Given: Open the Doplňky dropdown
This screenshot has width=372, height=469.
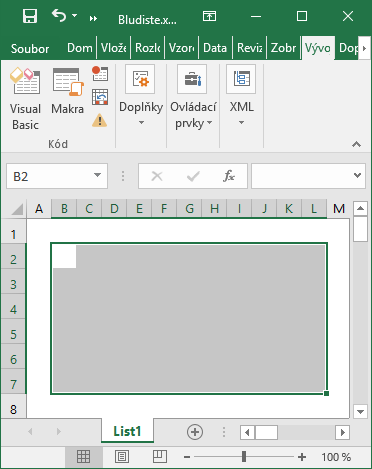Looking at the screenshot, I should click(141, 96).
